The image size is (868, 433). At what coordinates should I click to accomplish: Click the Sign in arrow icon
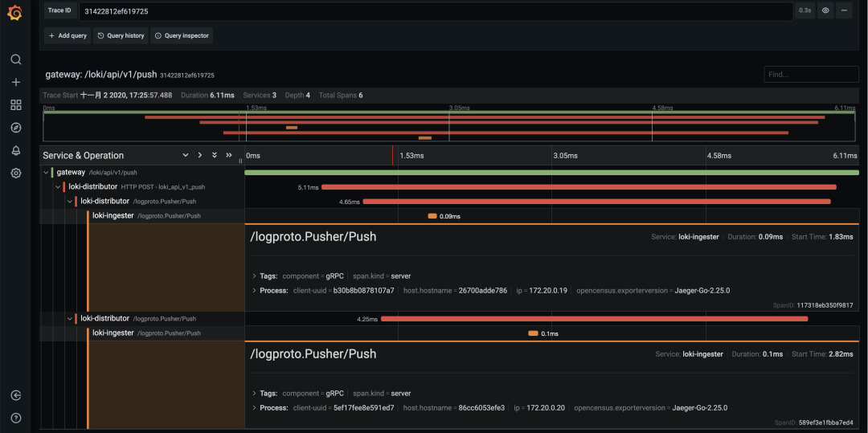click(x=16, y=395)
